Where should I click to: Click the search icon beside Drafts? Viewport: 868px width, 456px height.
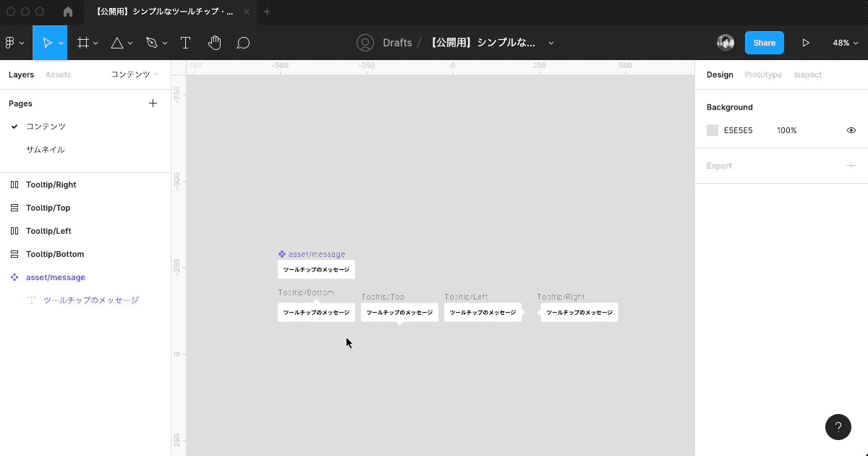[x=365, y=43]
